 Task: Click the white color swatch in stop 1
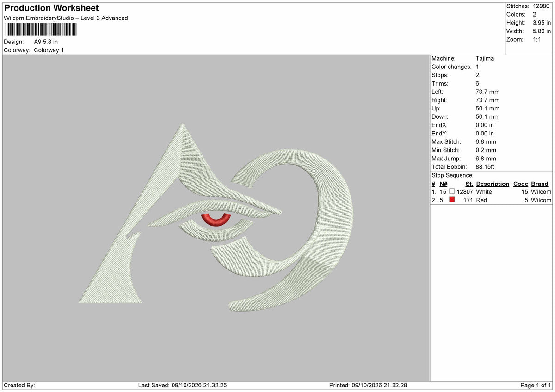point(452,191)
